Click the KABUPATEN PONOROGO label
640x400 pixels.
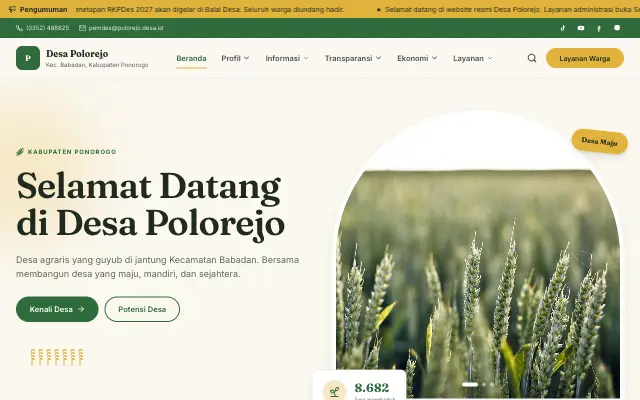click(x=72, y=152)
